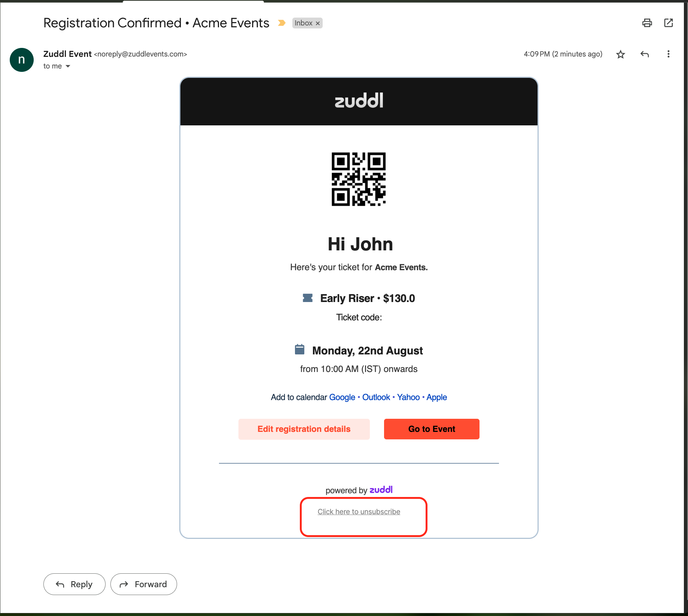Image resolution: width=688 pixels, height=616 pixels.
Task: Click the reply arrow icon in the header
Action: coord(645,54)
